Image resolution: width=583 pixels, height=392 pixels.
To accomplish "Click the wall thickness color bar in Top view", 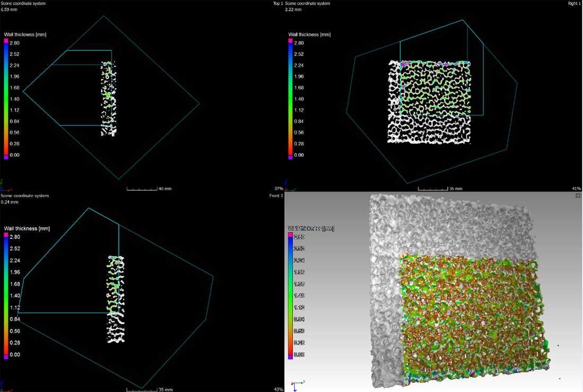I will (x=6, y=99).
